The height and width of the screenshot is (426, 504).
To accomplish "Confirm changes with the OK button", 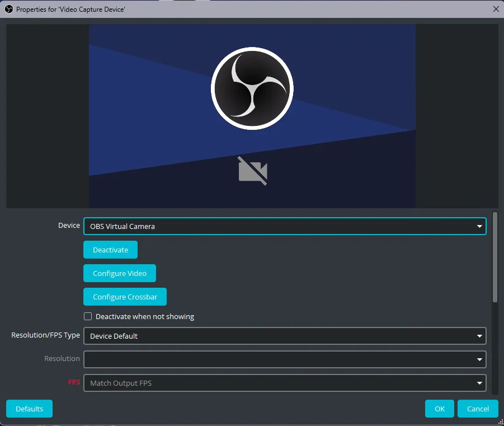I will (x=440, y=409).
